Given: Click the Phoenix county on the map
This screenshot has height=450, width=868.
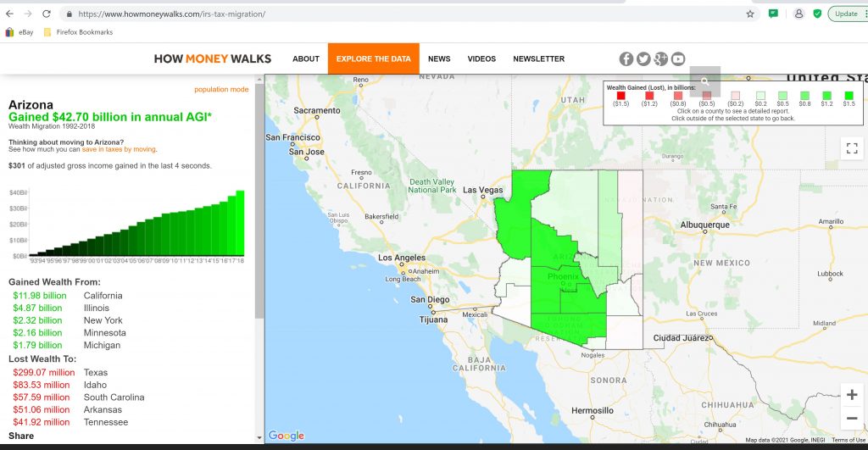Looking at the screenshot, I should click(563, 276).
